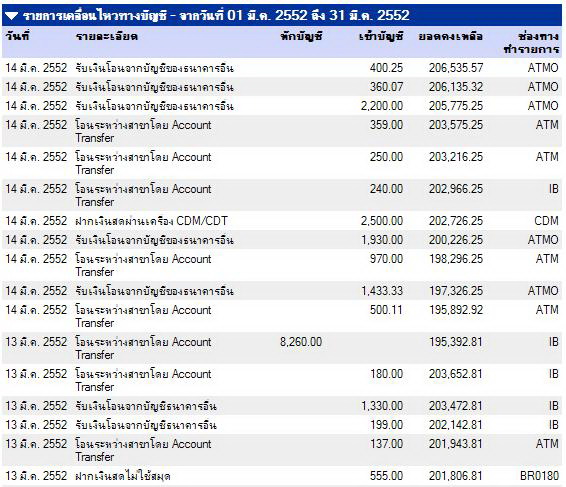
Task: Click the BR0180 channel cell
Action: [539, 476]
